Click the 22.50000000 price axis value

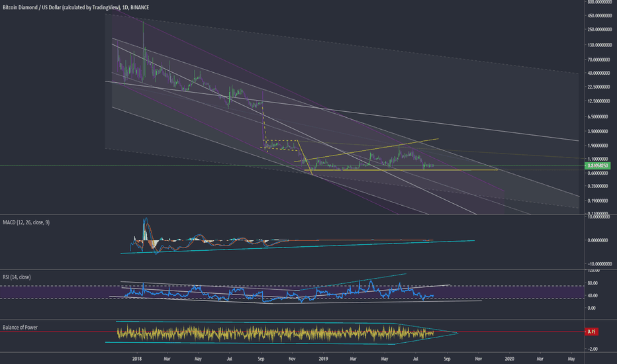(600, 87)
